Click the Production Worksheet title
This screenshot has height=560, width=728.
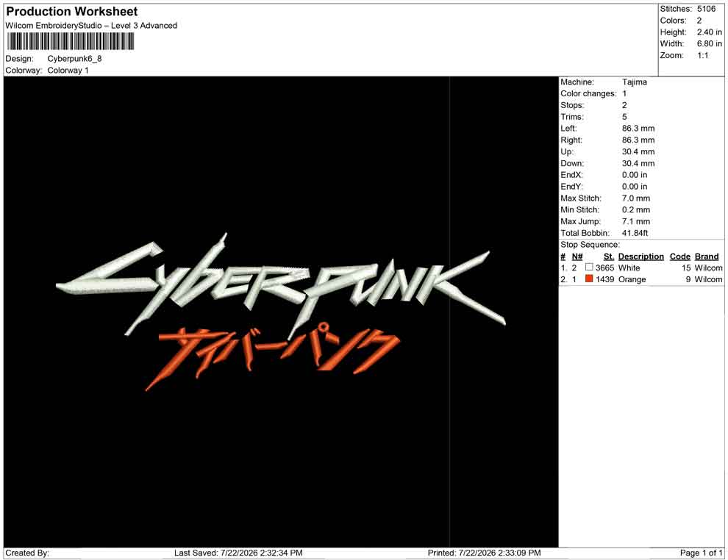click(72, 12)
